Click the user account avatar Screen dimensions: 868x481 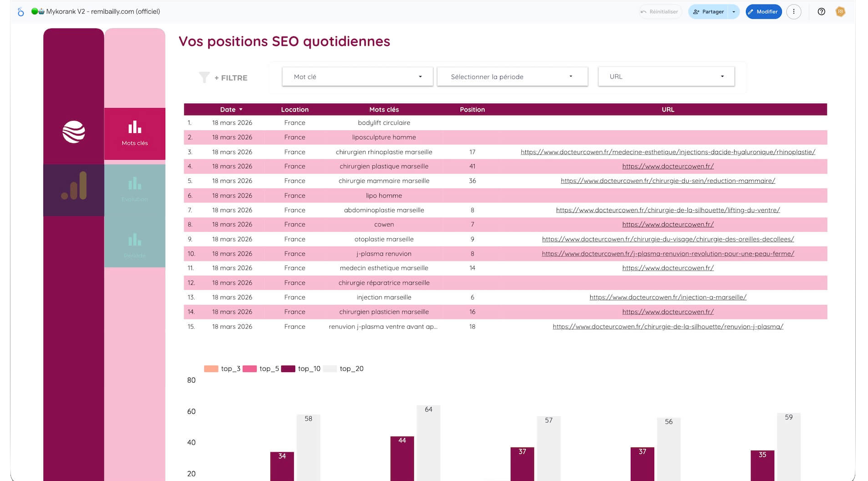[x=840, y=12]
